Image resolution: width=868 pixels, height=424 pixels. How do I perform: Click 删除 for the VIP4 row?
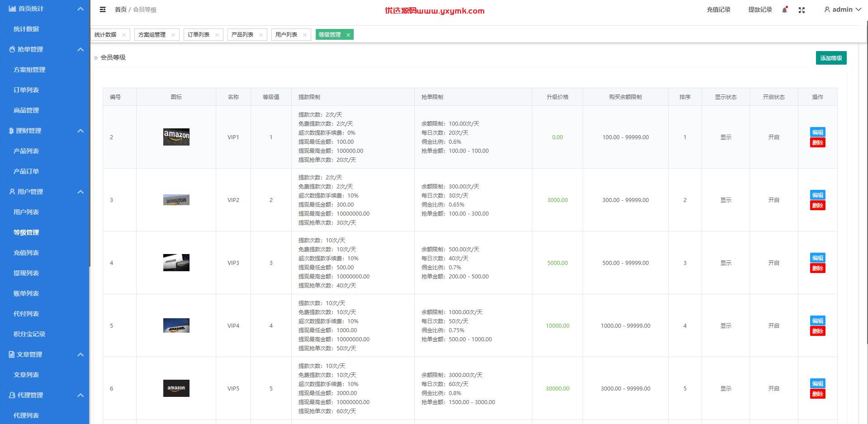click(818, 331)
